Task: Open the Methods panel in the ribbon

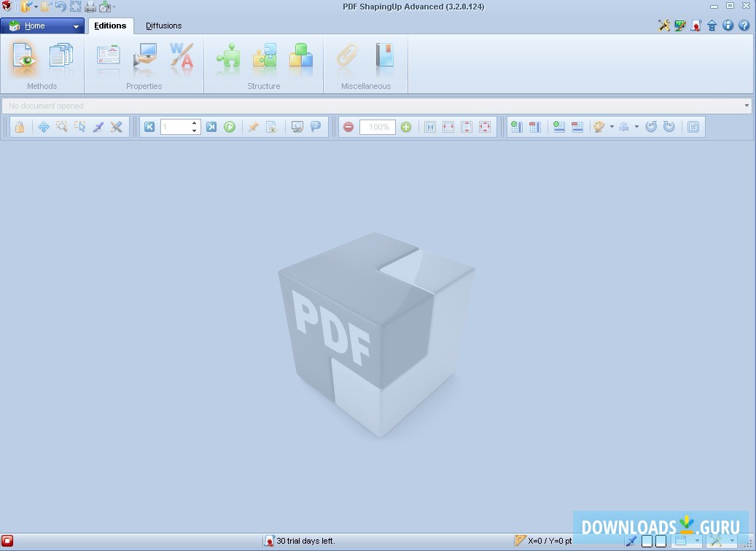Action: pos(24,57)
